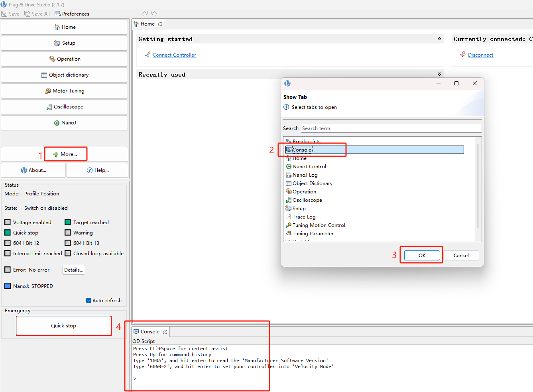Viewport: 533px width, 392px height.
Task: Launch Oscilloscope from the sidebar
Action: (65, 107)
